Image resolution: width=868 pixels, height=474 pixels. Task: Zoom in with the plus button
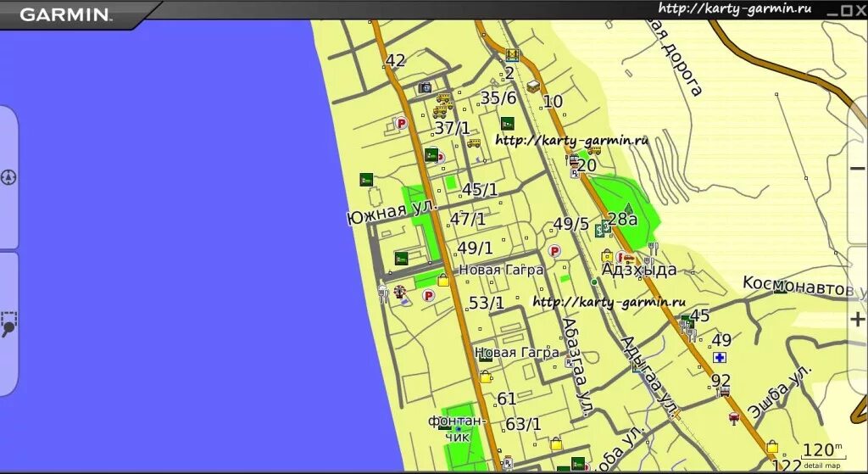click(x=857, y=319)
